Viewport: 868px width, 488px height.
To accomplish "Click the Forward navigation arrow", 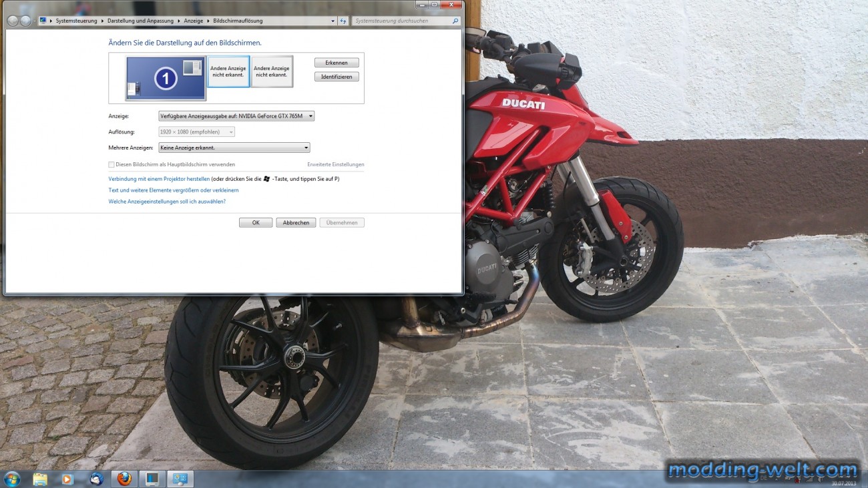I will point(25,21).
